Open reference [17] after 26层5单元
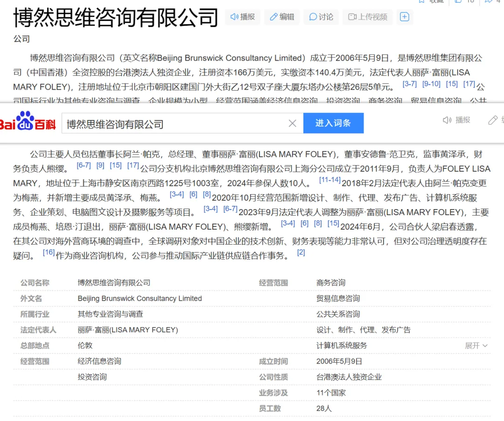The image size is (504, 421). pos(469,84)
